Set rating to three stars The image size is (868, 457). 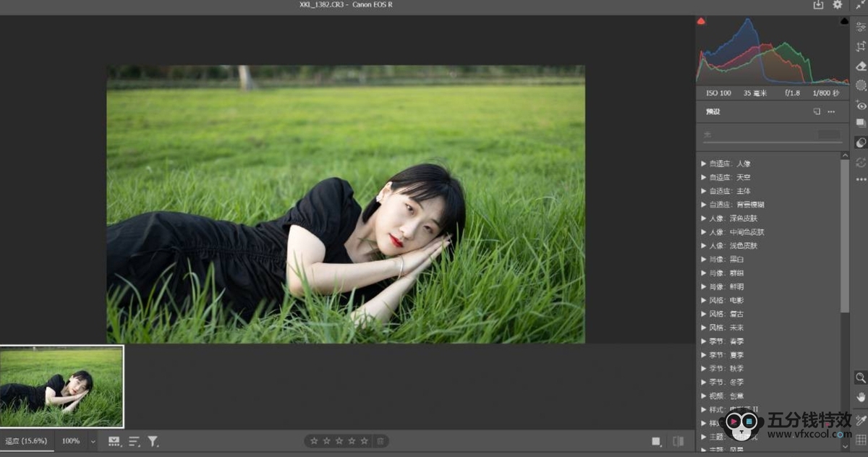pos(339,440)
